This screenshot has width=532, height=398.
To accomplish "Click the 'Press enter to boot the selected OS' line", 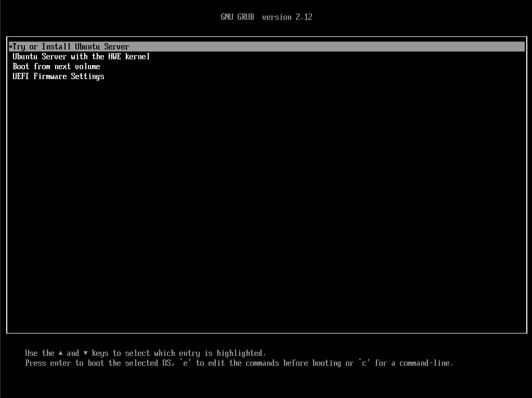I will click(239, 363).
